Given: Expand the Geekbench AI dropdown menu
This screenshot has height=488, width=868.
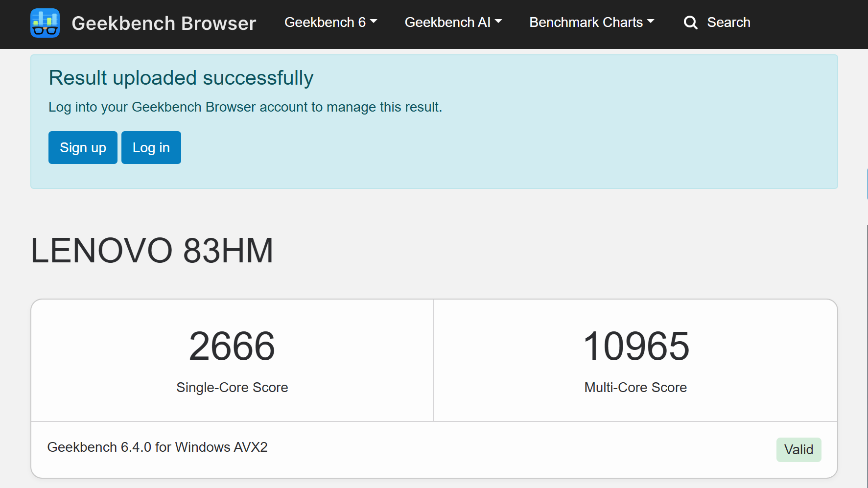Looking at the screenshot, I should pyautogui.click(x=453, y=23).
